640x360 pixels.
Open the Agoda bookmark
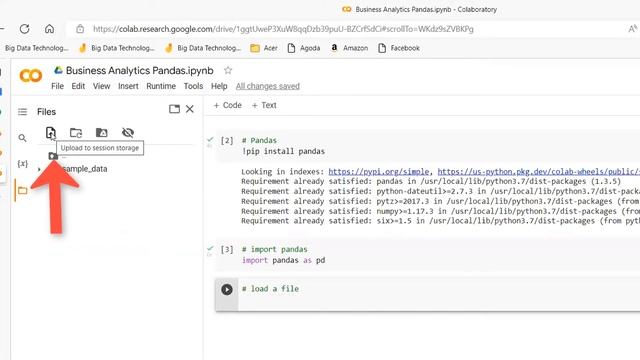click(304, 48)
